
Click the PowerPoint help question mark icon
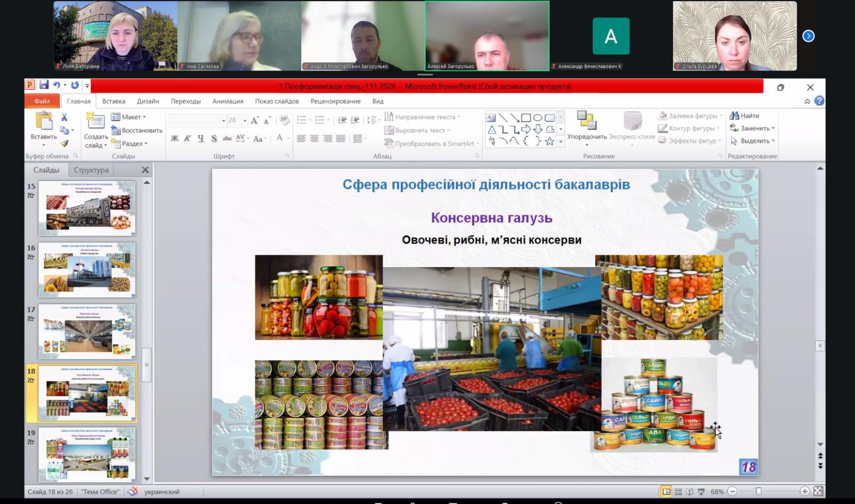(x=819, y=101)
